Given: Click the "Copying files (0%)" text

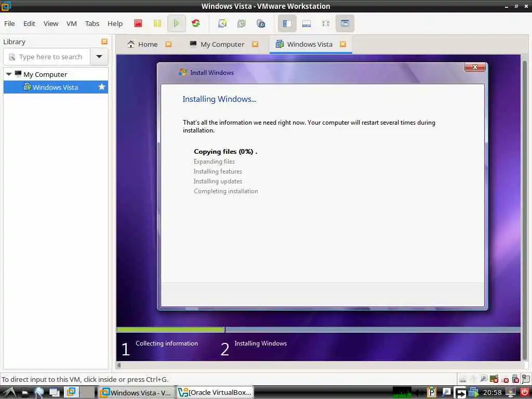Looking at the screenshot, I should (x=225, y=152).
